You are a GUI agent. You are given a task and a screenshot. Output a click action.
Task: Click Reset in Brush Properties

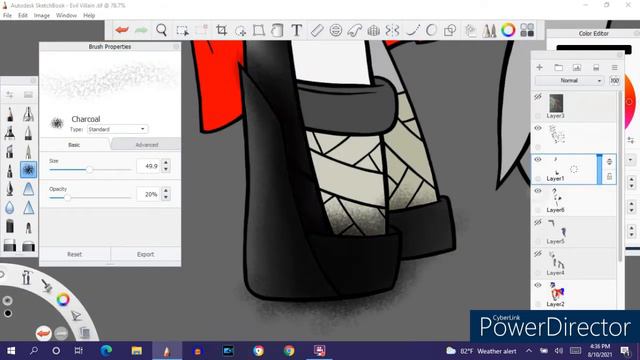tap(75, 254)
